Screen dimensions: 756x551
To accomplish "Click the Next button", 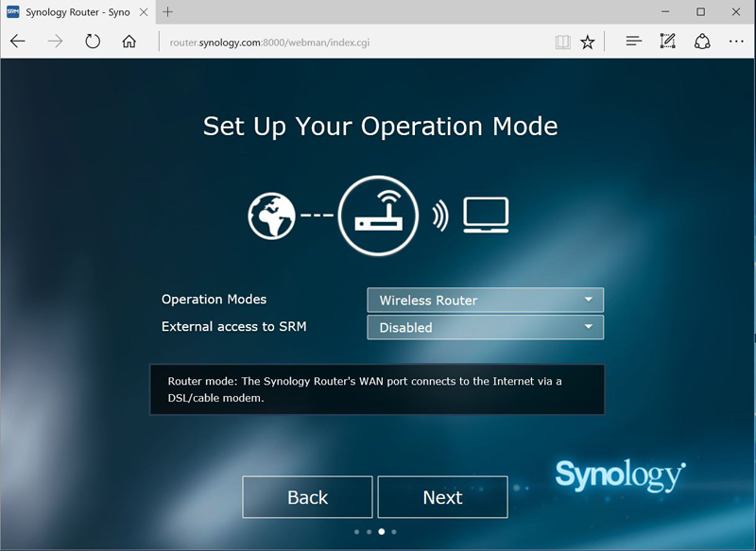I will [x=442, y=497].
